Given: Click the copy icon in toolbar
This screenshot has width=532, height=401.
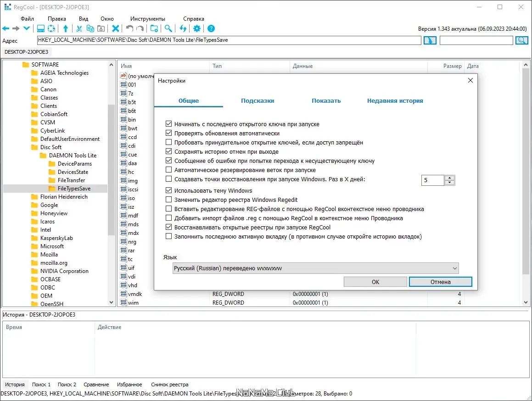Looking at the screenshot, I should (90, 29).
